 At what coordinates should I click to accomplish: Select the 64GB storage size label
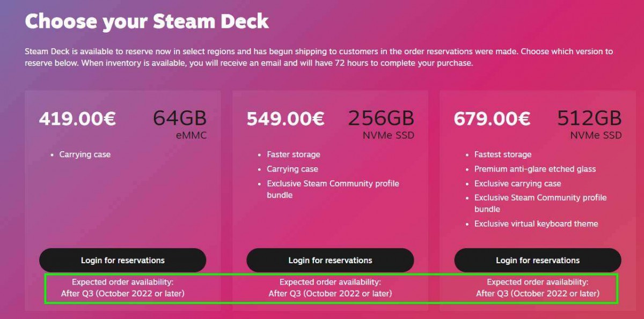180,118
